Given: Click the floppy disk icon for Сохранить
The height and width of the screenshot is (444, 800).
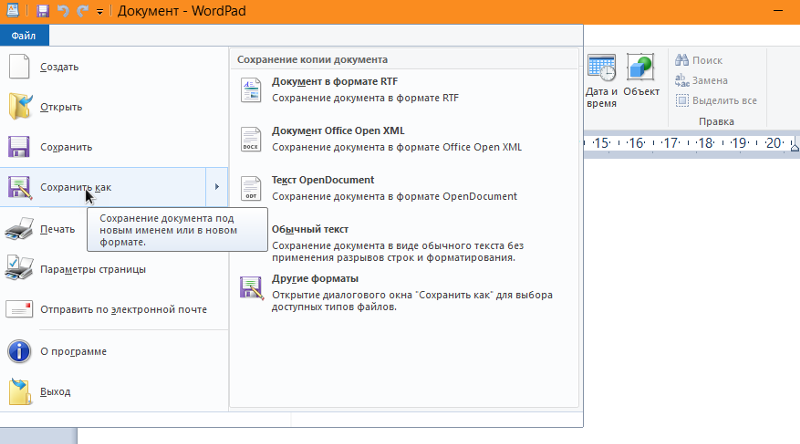Looking at the screenshot, I should click(x=19, y=147).
